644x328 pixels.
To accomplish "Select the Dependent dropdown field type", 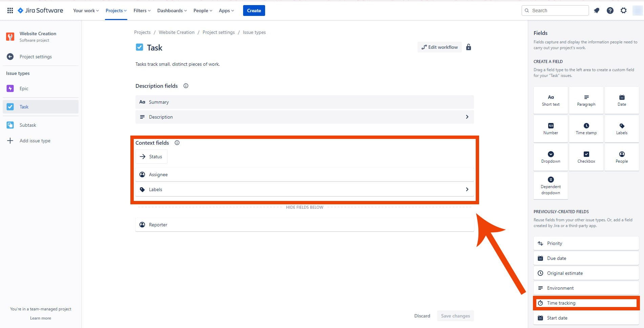I will click(x=551, y=186).
